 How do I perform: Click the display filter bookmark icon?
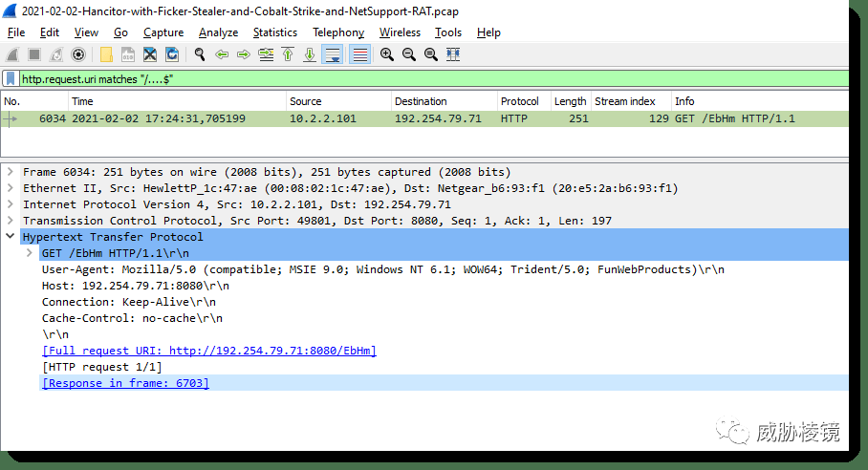pos(11,79)
